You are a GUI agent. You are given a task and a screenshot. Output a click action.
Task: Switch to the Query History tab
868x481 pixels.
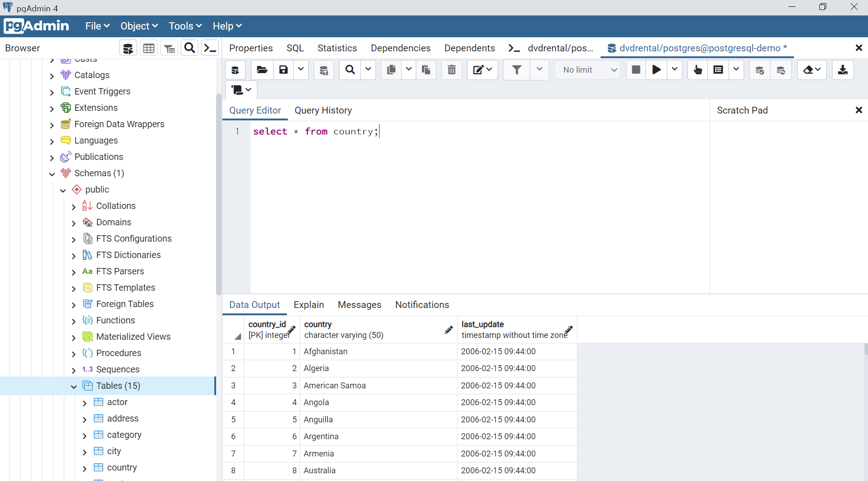click(x=323, y=110)
